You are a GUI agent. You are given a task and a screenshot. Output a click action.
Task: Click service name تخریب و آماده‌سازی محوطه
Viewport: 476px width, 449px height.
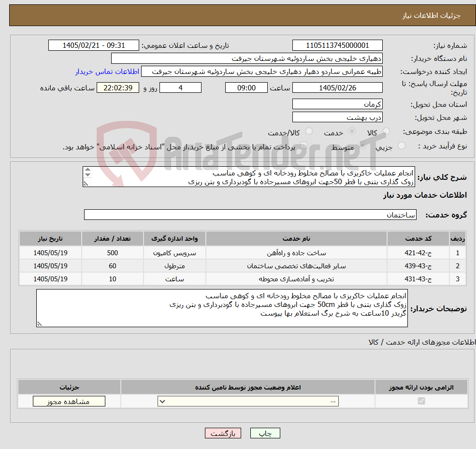(296, 279)
